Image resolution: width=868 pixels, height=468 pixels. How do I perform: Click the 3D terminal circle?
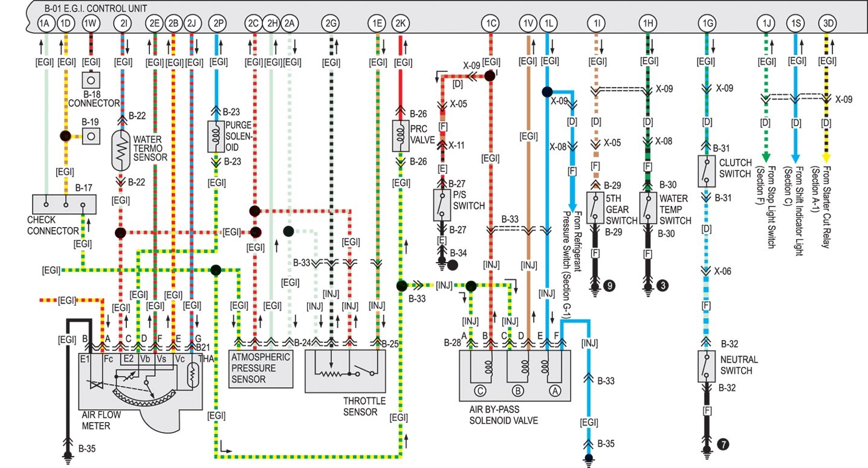pos(828,24)
